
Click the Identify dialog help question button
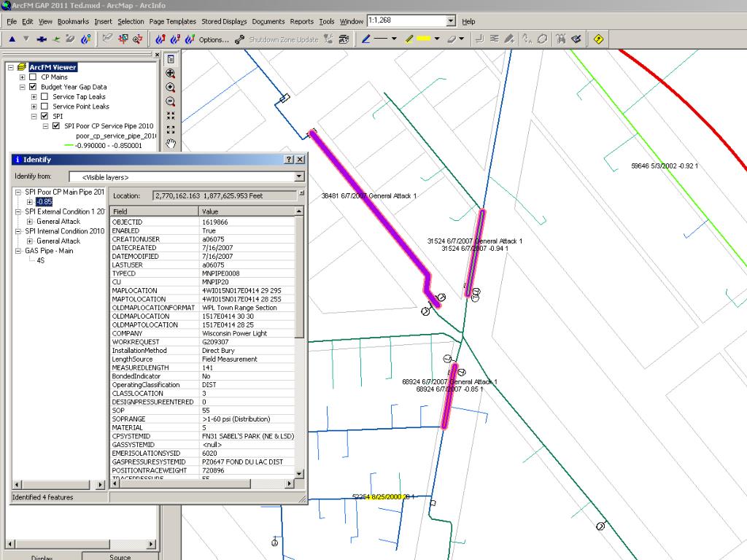[289, 160]
